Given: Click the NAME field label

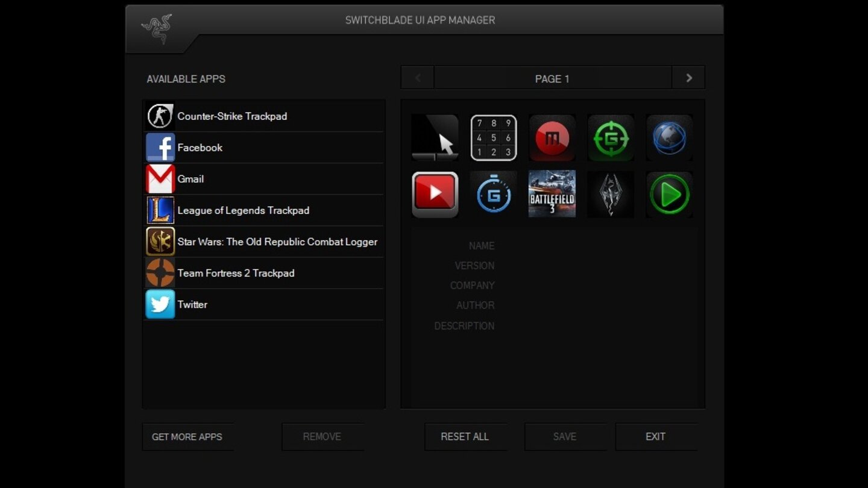Looking at the screenshot, I should coord(482,246).
